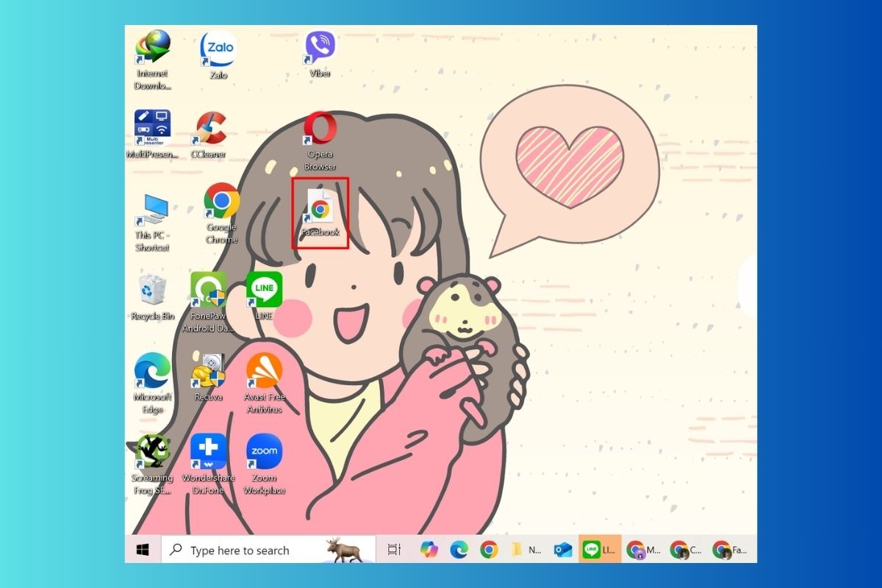The image size is (882, 588).
Task: Select the Zalo desktop shortcut
Action: (218, 55)
